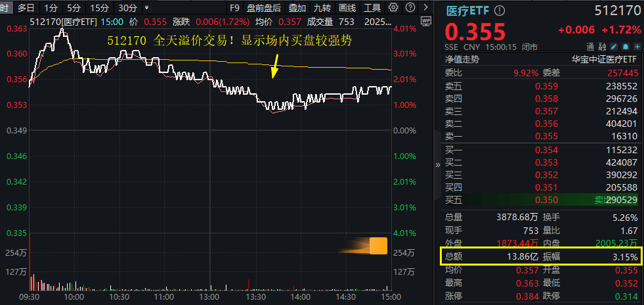
Task: Click the pencil note icon
Action: (x=614, y=47)
